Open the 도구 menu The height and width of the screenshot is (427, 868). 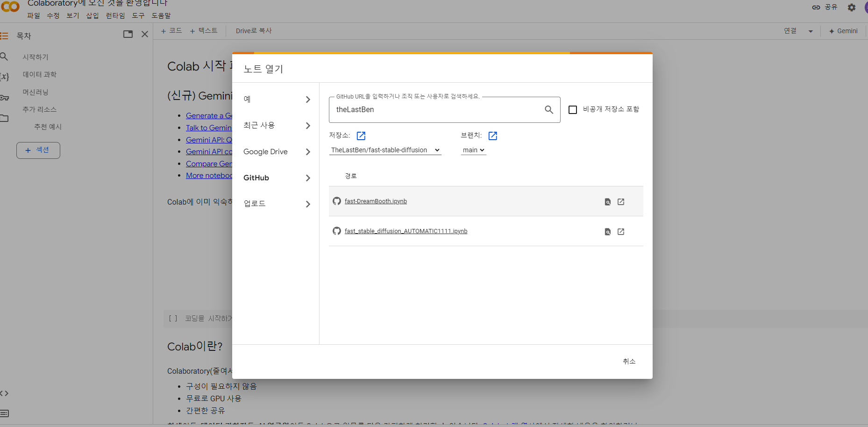click(x=138, y=15)
